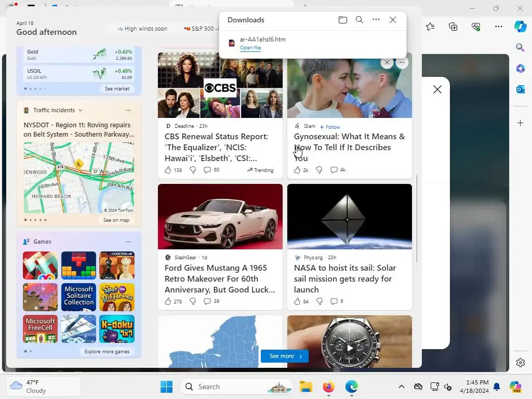
Task: Dislike the CBS Renewal Status article
Action: point(193,170)
